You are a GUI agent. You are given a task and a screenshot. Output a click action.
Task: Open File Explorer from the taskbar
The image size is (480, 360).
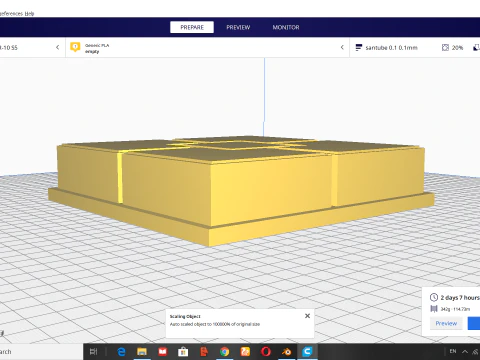[x=142, y=351]
